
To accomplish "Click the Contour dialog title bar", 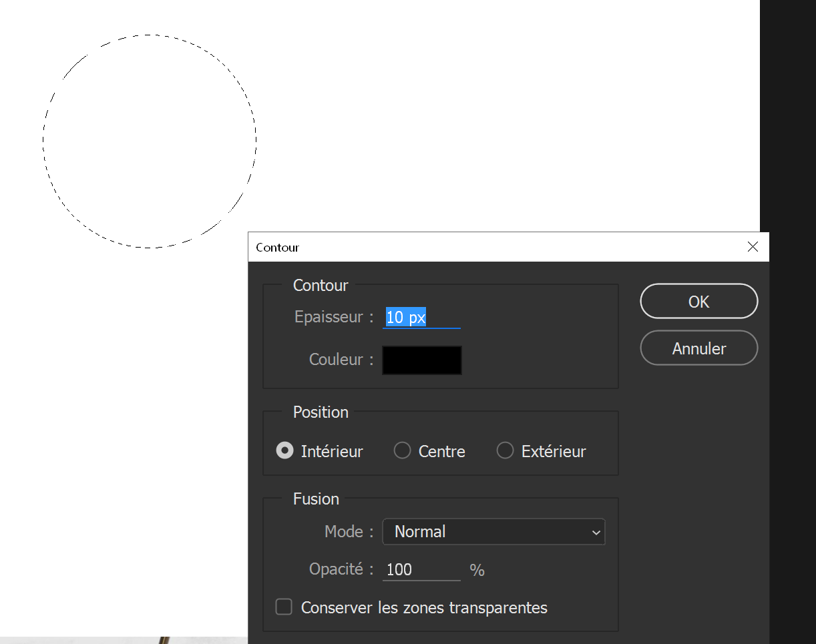I will (467, 247).
